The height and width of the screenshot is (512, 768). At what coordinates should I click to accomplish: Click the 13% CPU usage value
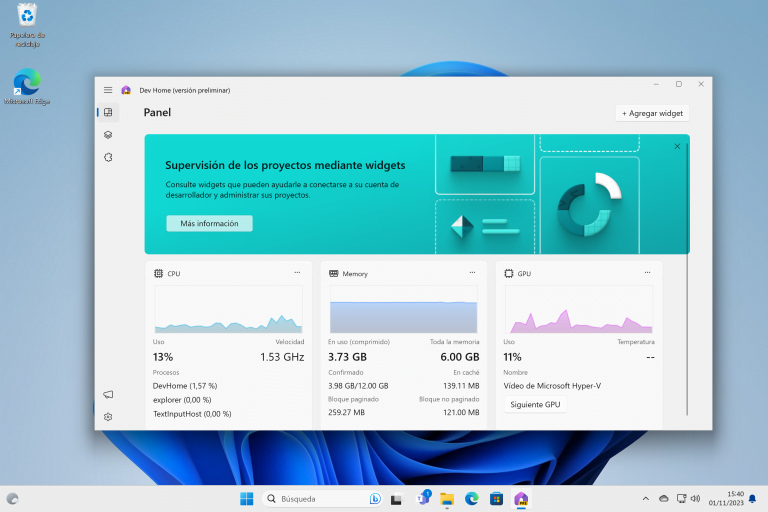tap(163, 357)
